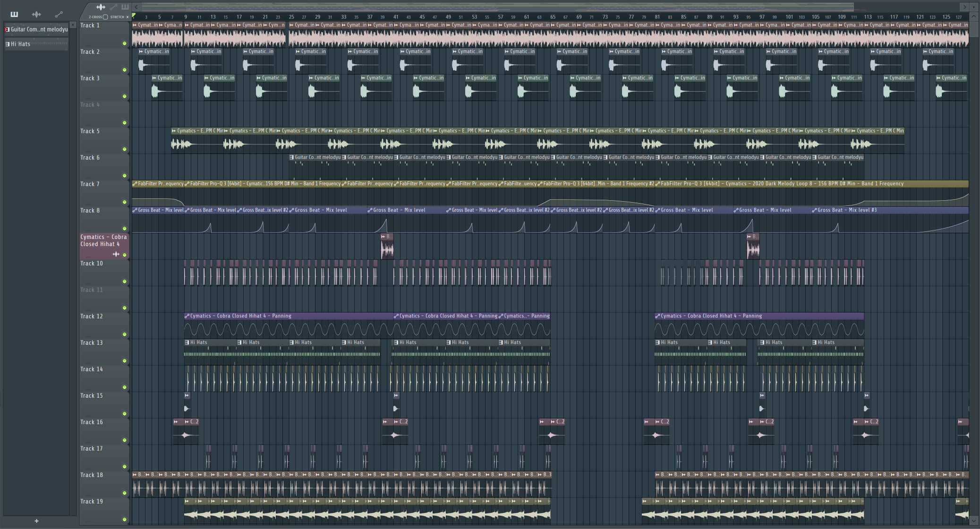Select the Track 1 header
Screen dimensions: 980x529
pos(104,35)
